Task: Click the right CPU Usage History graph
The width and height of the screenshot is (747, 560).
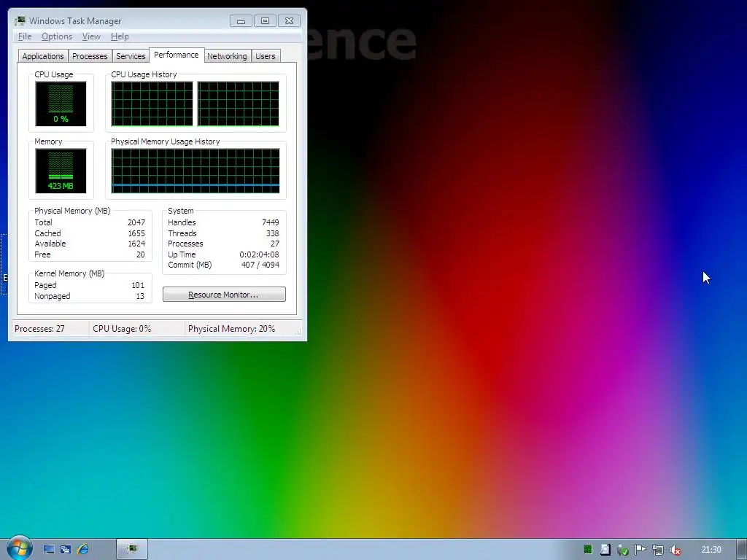Action: [239, 104]
